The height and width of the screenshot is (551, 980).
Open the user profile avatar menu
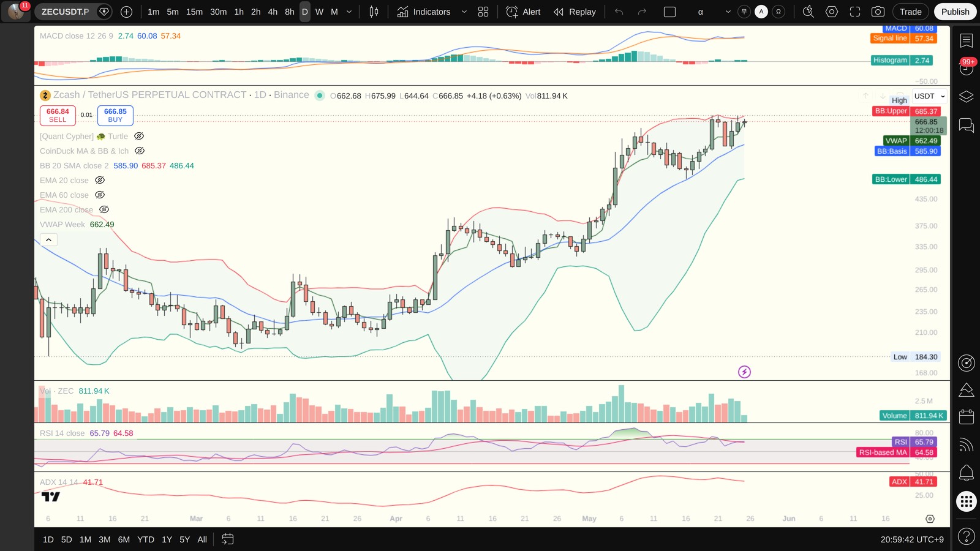pos(16,12)
